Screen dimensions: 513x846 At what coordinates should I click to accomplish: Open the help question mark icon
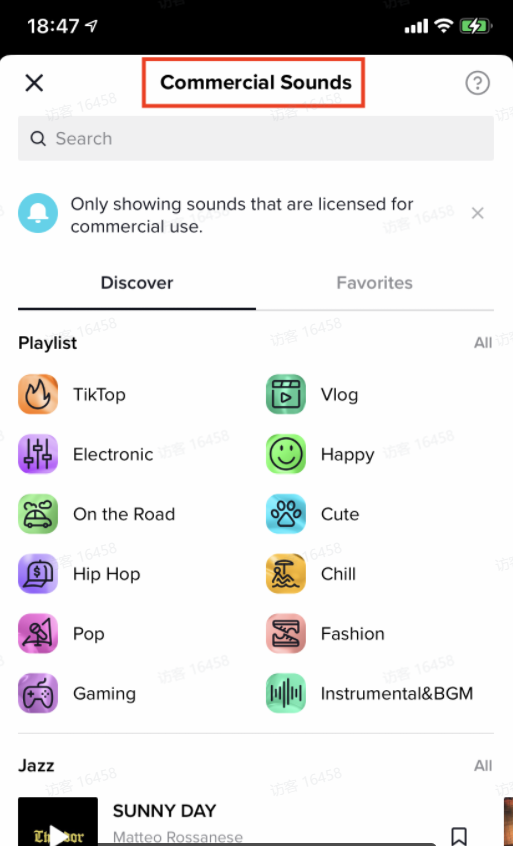click(x=477, y=84)
